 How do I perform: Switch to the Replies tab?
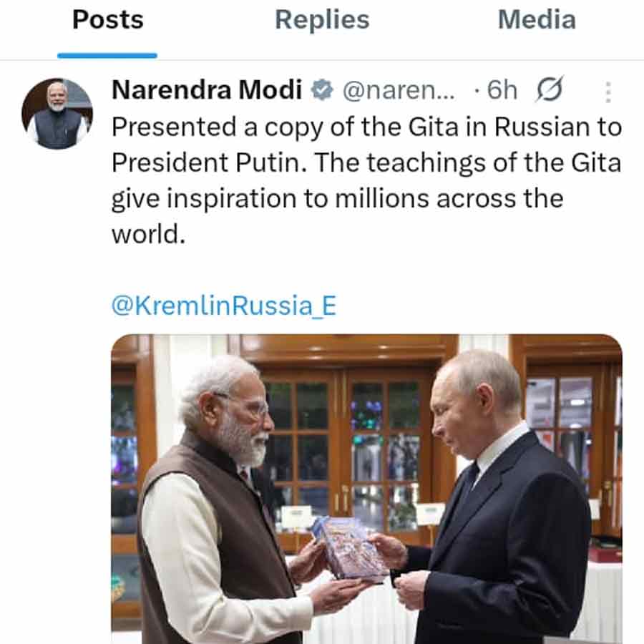point(322,20)
